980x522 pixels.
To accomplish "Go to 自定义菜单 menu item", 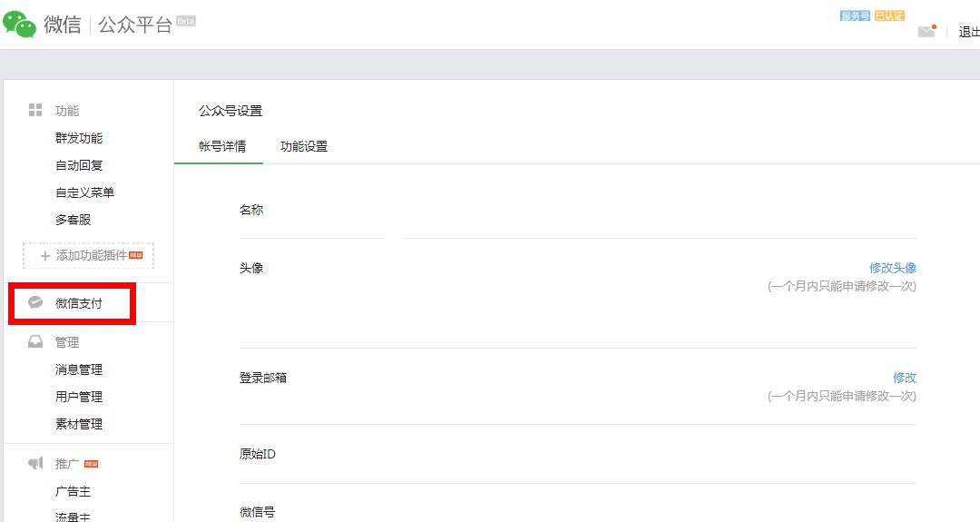I will tap(85, 192).
